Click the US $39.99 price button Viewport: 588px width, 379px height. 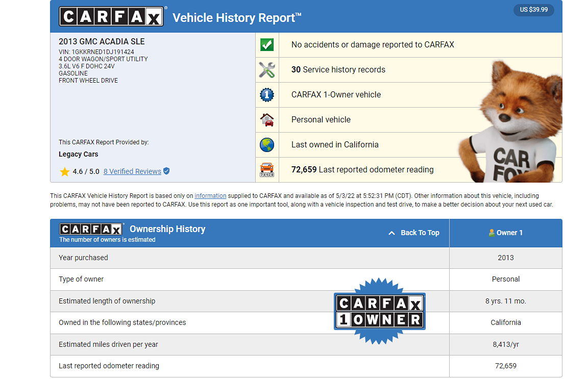pyautogui.click(x=533, y=10)
